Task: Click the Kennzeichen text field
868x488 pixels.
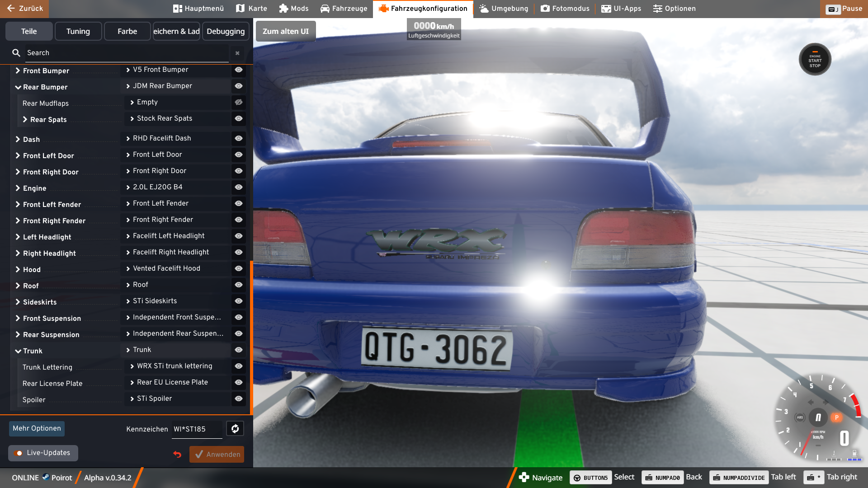Action: pyautogui.click(x=197, y=429)
